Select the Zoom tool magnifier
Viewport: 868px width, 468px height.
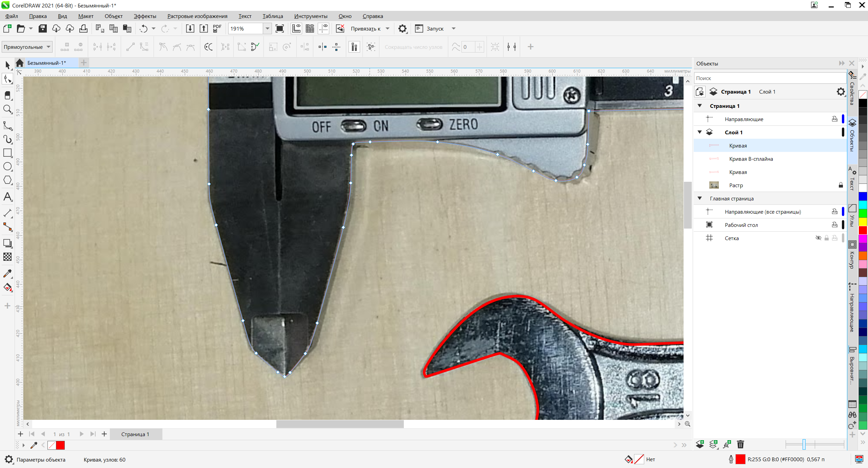(x=7, y=109)
